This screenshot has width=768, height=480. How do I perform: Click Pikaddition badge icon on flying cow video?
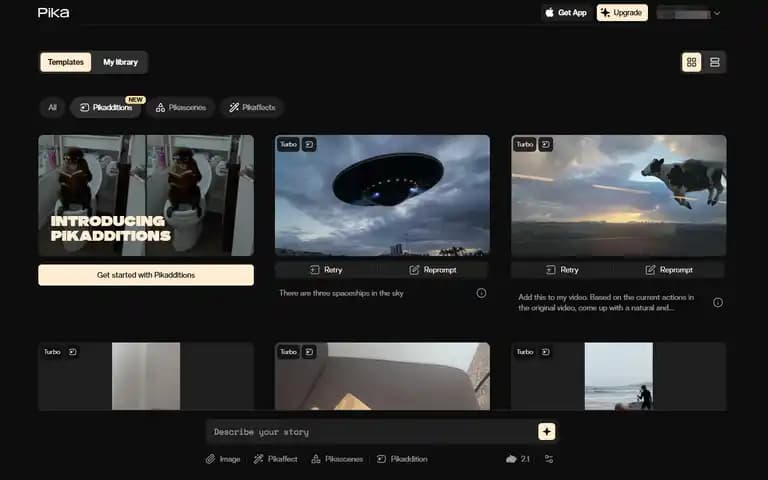(x=545, y=144)
